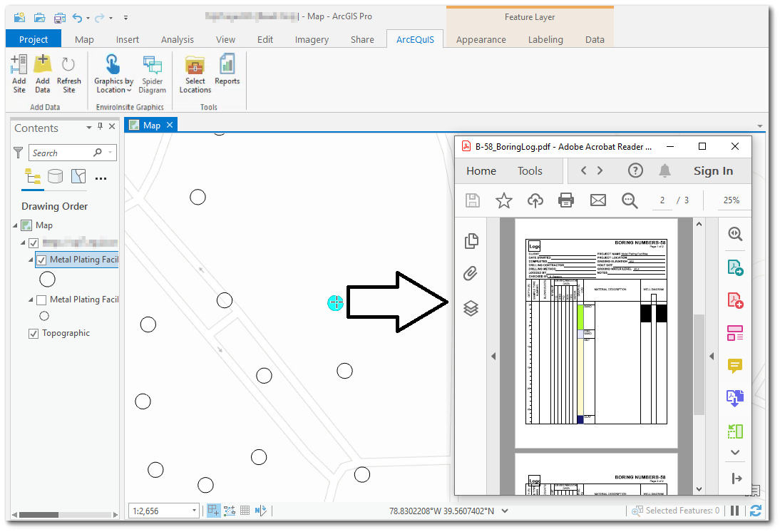The image size is (780, 532).
Task: Undo the last action
Action: tap(77, 17)
